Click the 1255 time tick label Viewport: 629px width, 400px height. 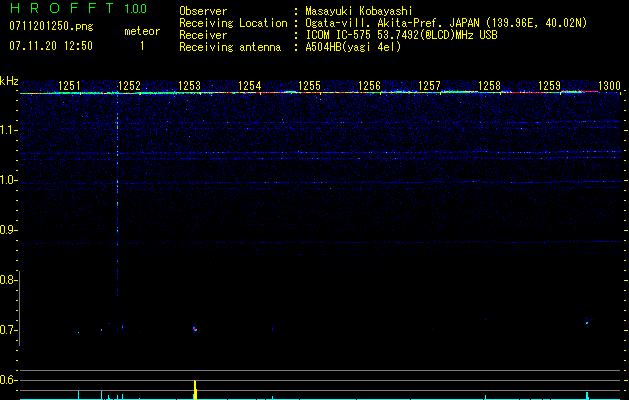click(x=309, y=86)
